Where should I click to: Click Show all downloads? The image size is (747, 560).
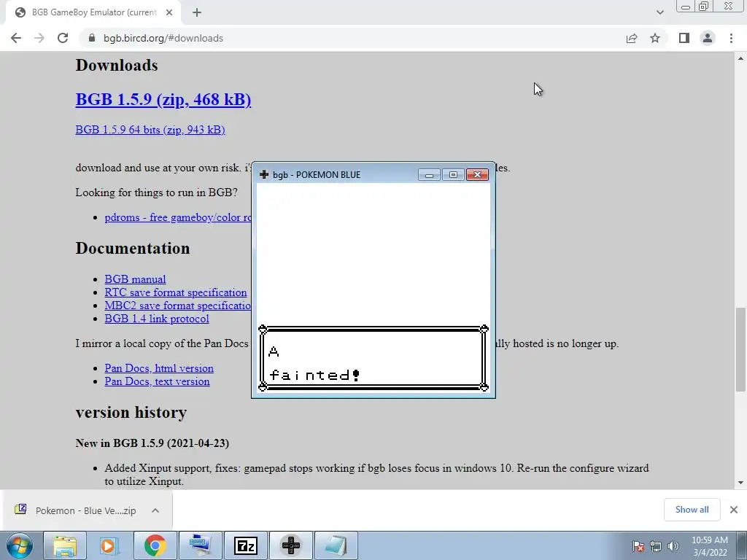click(692, 510)
